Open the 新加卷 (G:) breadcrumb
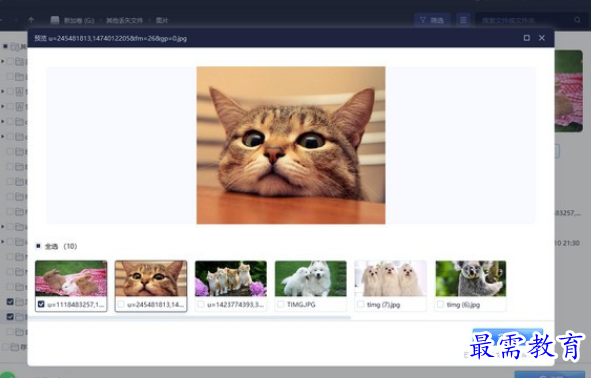The width and height of the screenshot is (591, 378). pos(78,20)
